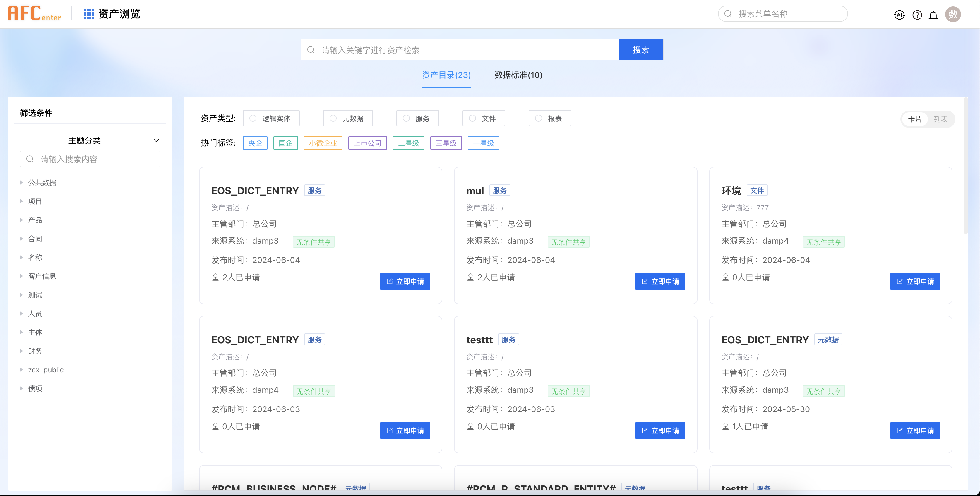Click the 服务 type badge on mul card
This screenshot has width=980, height=496.
[x=499, y=190]
